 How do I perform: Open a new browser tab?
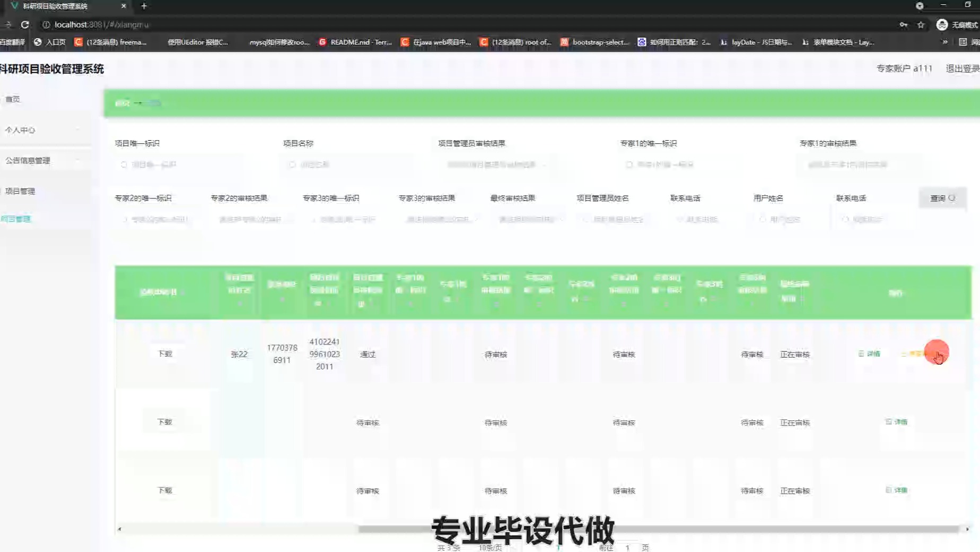tap(144, 6)
